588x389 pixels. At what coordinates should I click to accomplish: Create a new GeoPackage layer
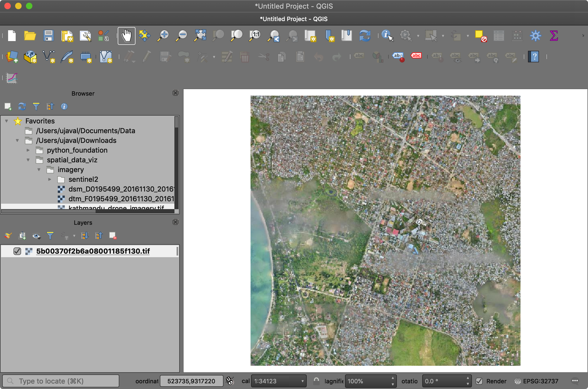click(30, 57)
